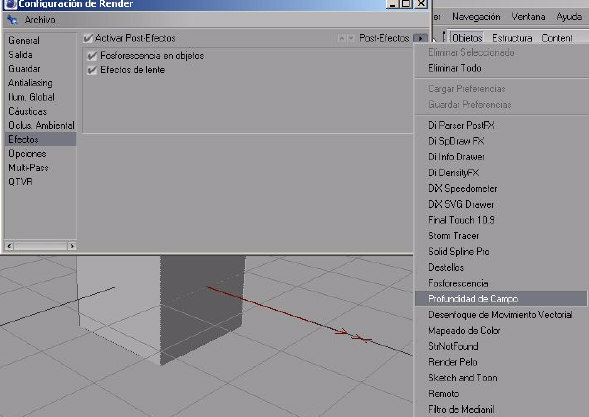Switch to the Content tab
The height and width of the screenshot is (417, 589).
point(557,38)
